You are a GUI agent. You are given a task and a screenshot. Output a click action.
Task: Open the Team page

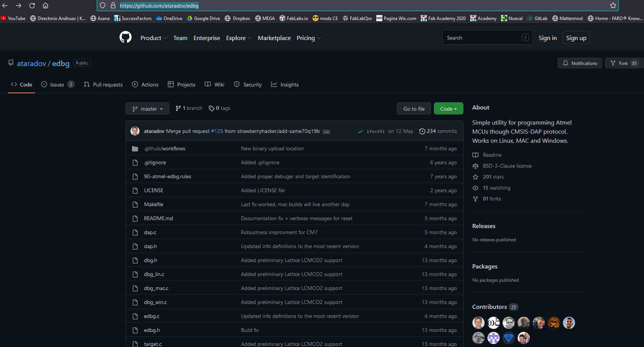coord(180,38)
